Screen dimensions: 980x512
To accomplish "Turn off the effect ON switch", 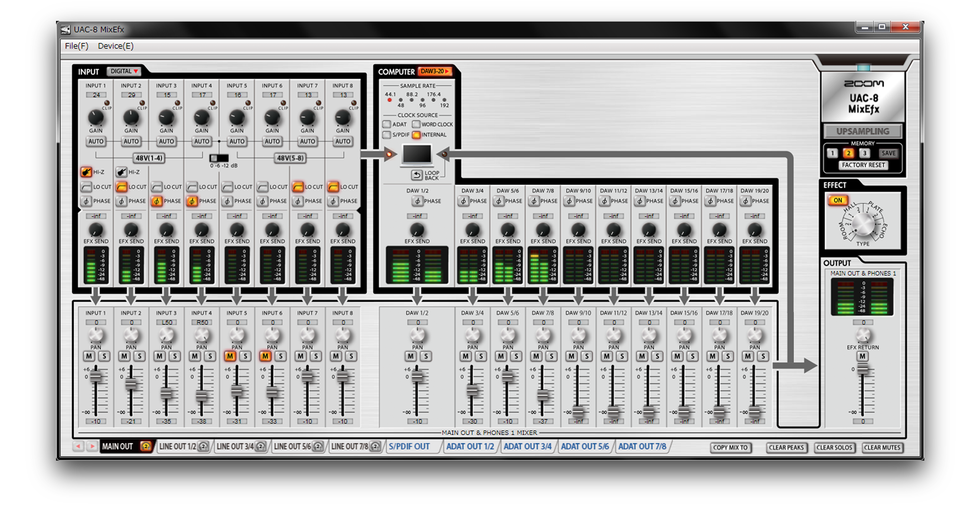I will coord(838,201).
